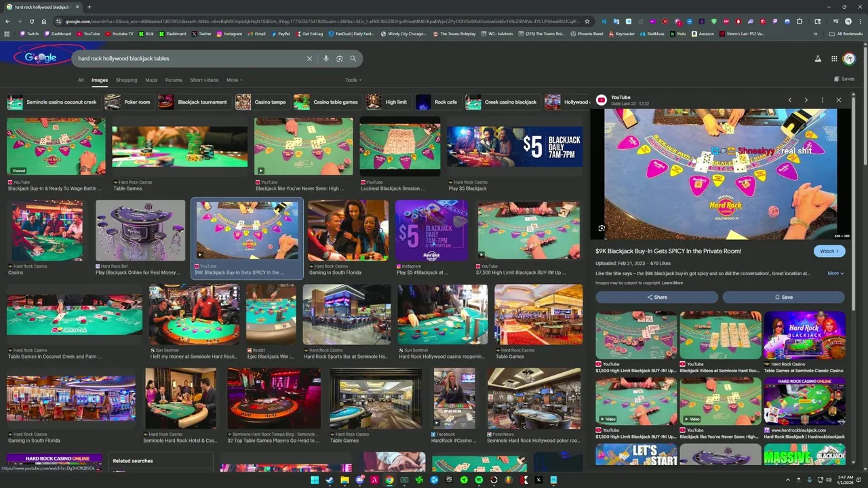Image resolution: width=868 pixels, height=488 pixels.
Task: Click the Watch button
Action: click(829, 251)
